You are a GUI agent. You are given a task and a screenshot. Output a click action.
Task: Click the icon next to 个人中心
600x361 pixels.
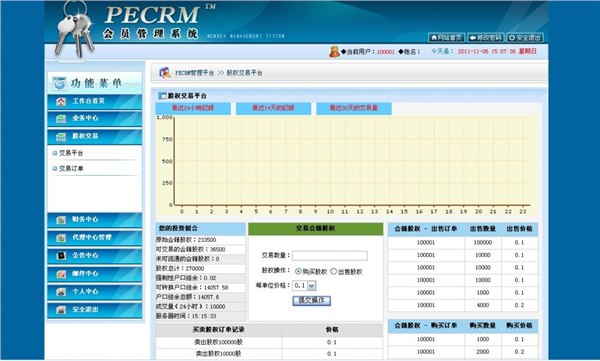click(x=61, y=292)
